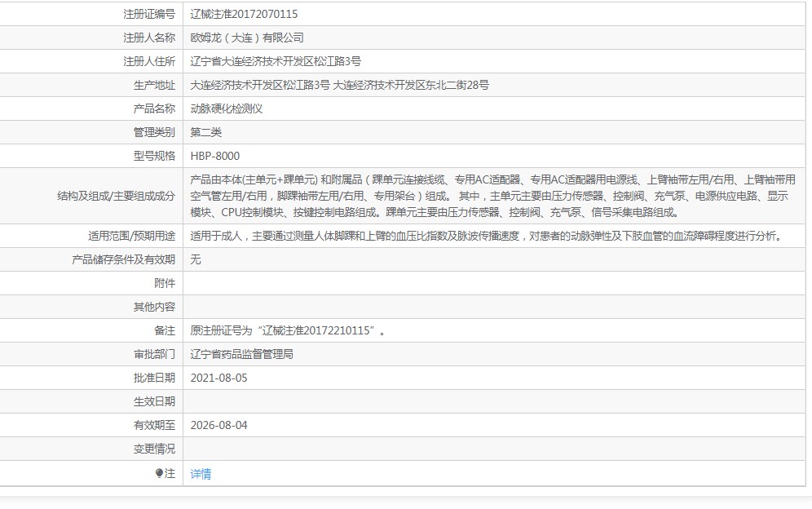The image size is (812, 509).
Task: Click the 变更情况 row label
Action: point(154,449)
